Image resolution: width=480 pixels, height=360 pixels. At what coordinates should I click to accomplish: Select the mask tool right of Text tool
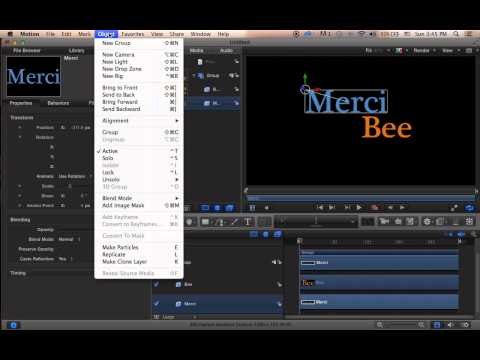tap(265, 222)
